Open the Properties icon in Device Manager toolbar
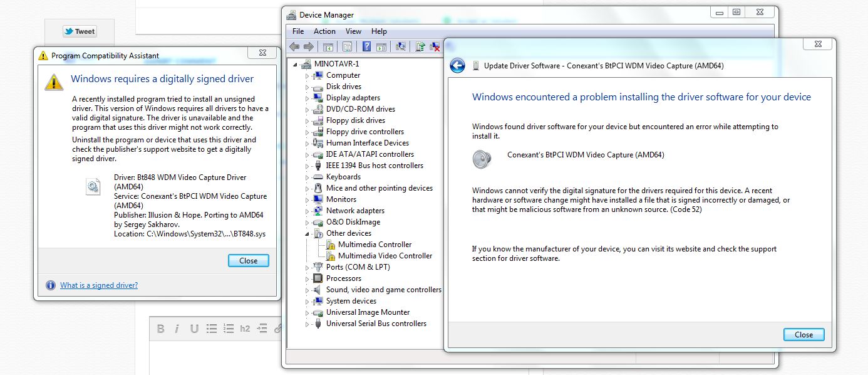Image resolution: width=868 pixels, height=375 pixels. pos(347,46)
